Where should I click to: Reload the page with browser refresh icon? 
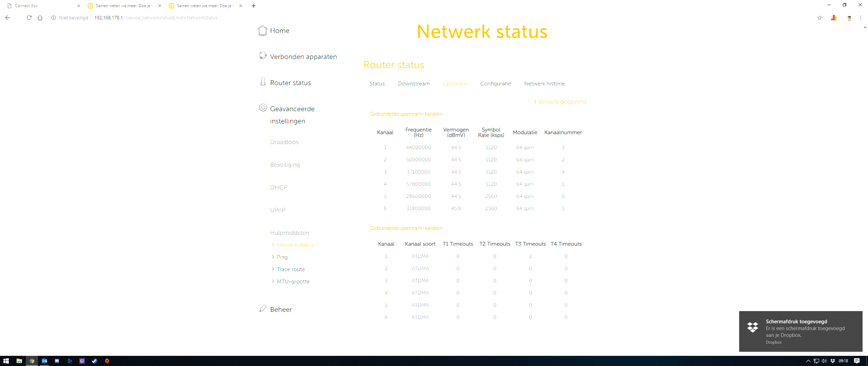coord(29,18)
